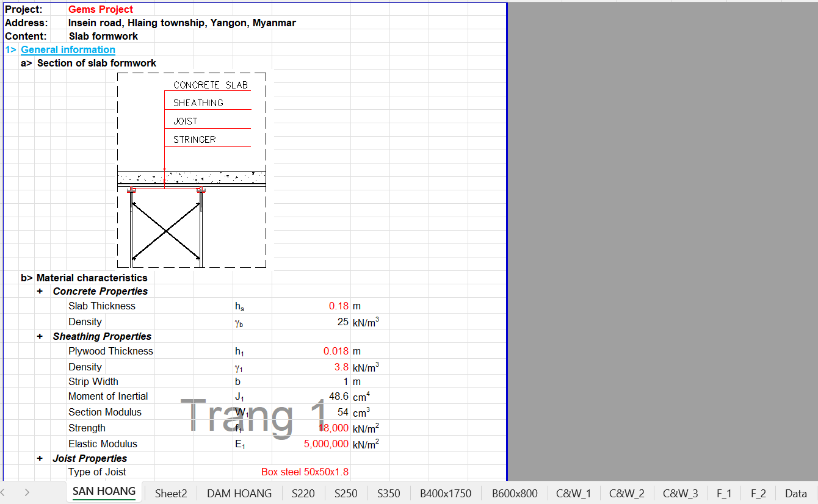Follow the General information hyperlink
The image size is (818, 504).
click(68, 49)
